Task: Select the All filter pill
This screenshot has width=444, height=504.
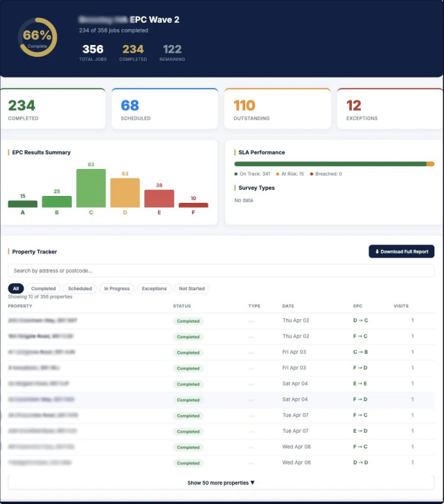Action: click(16, 288)
